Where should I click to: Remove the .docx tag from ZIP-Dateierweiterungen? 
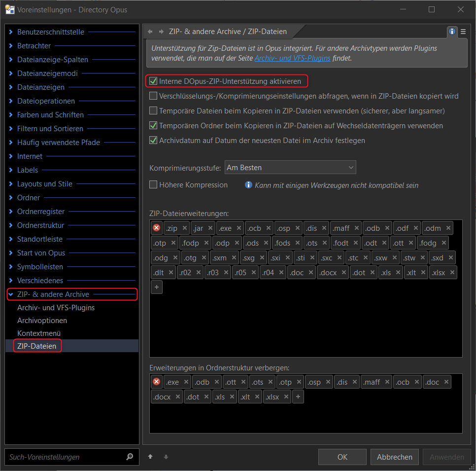[344, 272]
